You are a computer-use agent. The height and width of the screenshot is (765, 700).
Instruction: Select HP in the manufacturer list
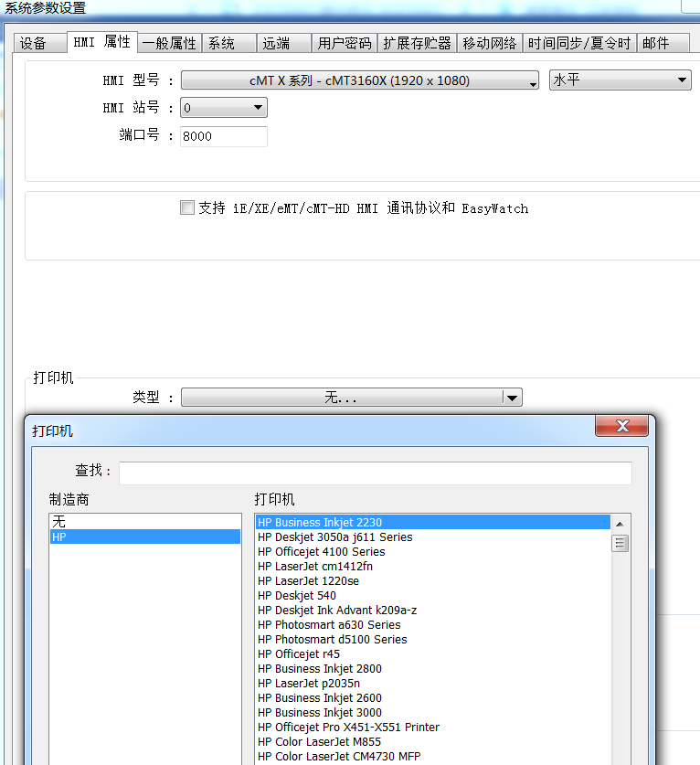(x=144, y=537)
